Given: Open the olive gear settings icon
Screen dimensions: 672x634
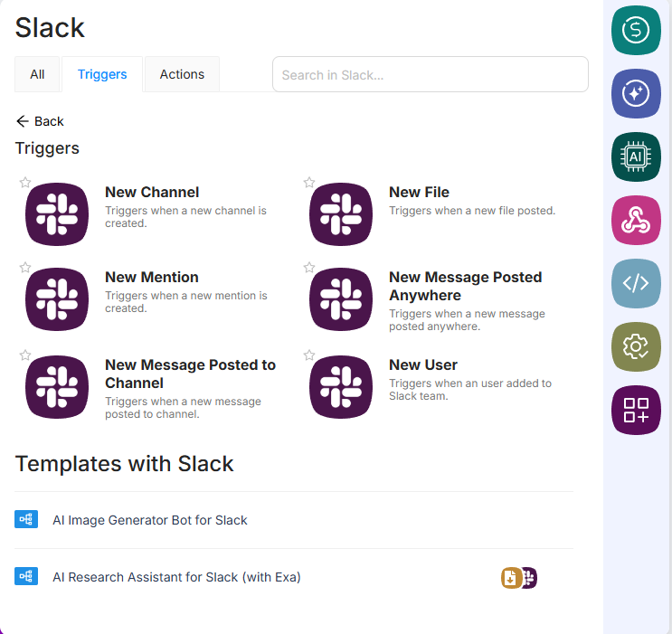Looking at the screenshot, I should (636, 346).
